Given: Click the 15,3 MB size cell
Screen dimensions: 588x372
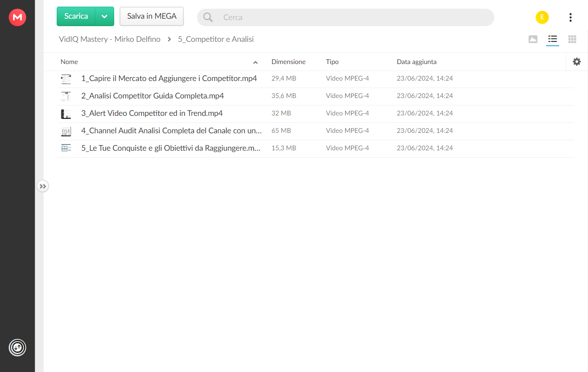Looking at the screenshot, I should [284, 148].
